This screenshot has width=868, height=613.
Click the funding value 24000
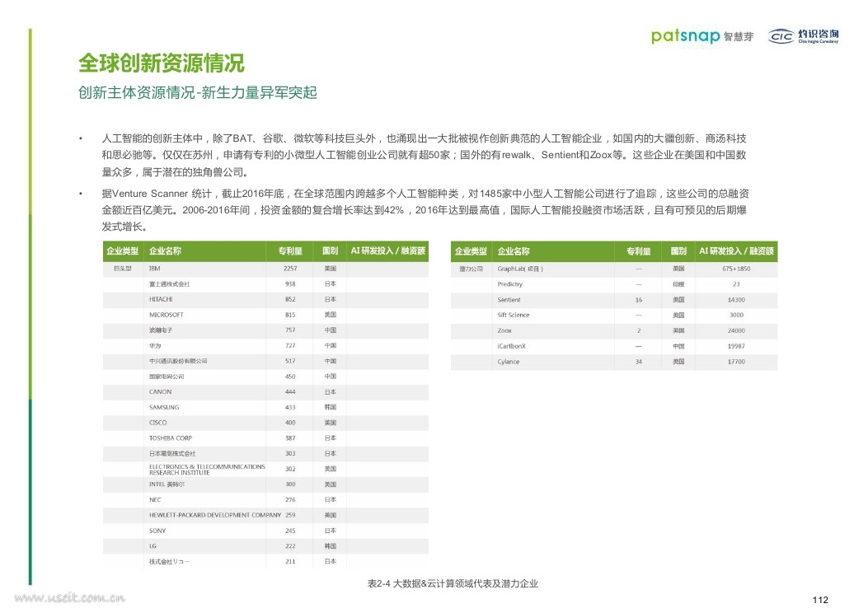[x=736, y=331]
